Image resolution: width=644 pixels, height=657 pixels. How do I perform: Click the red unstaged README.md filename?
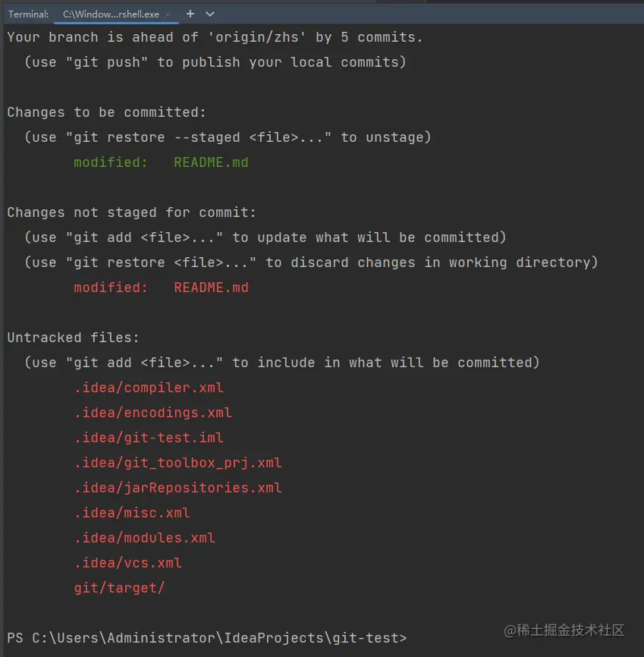pos(211,288)
